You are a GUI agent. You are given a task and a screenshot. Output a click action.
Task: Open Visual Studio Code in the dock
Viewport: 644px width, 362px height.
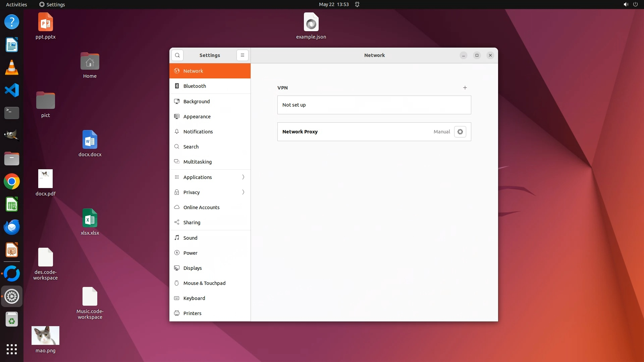12,90
